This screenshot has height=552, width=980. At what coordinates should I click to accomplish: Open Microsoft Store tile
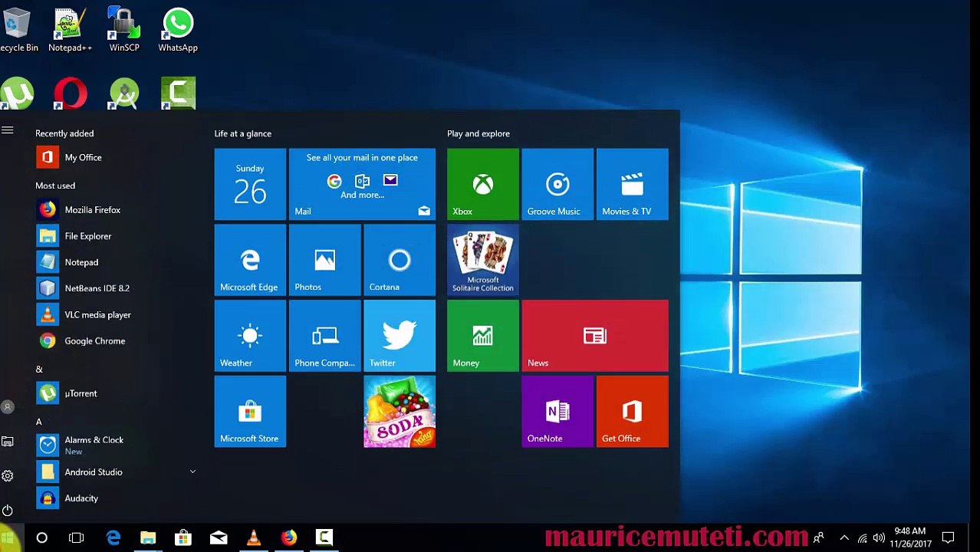pos(250,412)
